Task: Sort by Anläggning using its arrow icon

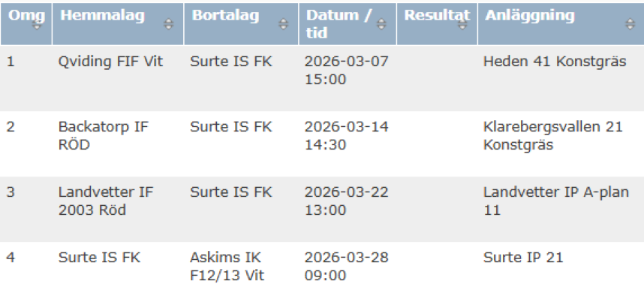Action: 630,24
